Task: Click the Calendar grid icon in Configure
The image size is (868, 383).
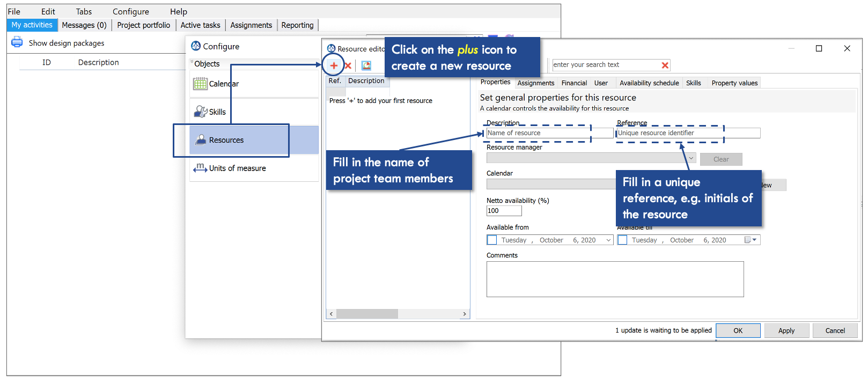Action: click(200, 84)
